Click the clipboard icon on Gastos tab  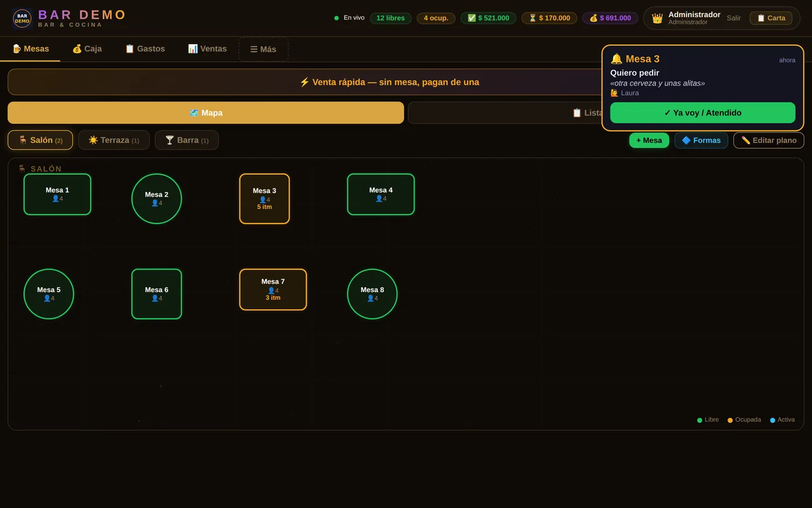[130, 49]
